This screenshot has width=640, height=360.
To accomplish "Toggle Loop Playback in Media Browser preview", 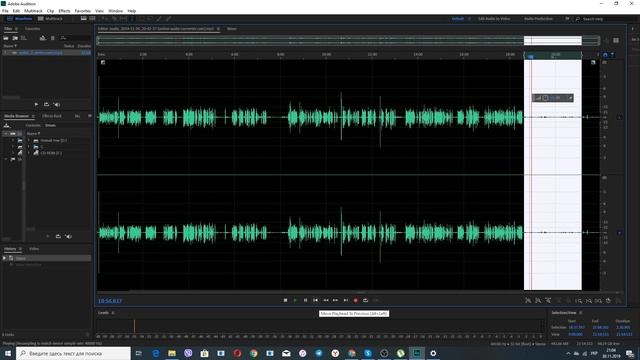I will (58, 236).
